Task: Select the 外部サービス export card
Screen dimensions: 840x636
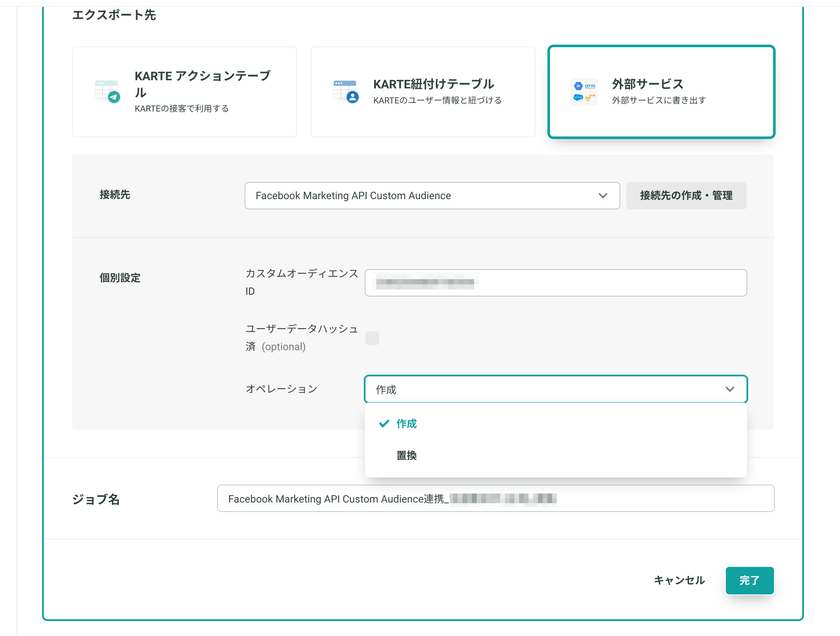Action: [x=661, y=92]
